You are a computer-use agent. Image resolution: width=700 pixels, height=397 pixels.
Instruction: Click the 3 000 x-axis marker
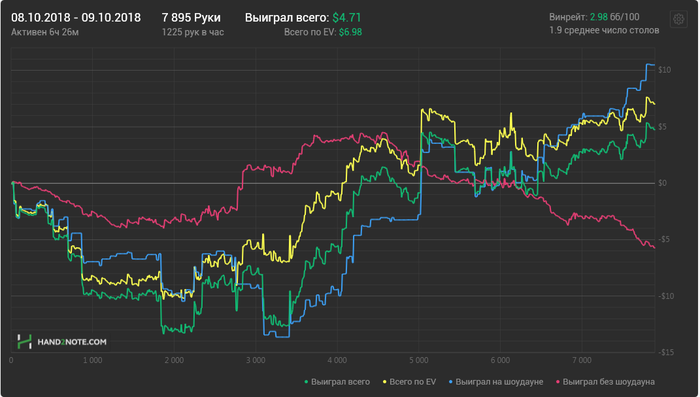click(x=256, y=360)
